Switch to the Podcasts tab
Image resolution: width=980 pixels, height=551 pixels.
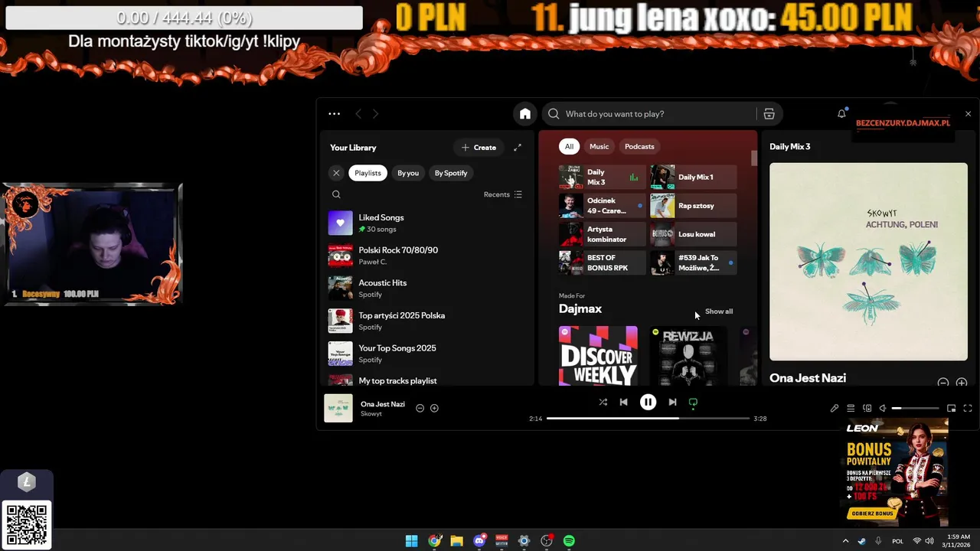(x=639, y=146)
